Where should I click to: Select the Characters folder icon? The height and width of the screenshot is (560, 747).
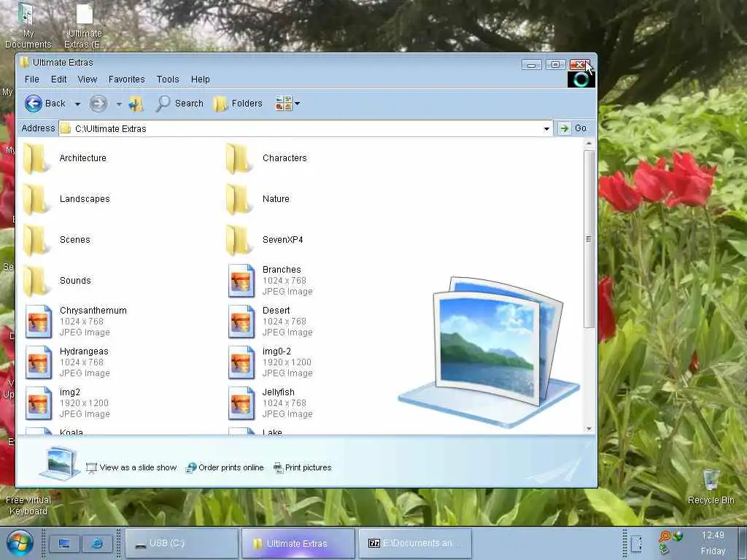[x=239, y=158]
